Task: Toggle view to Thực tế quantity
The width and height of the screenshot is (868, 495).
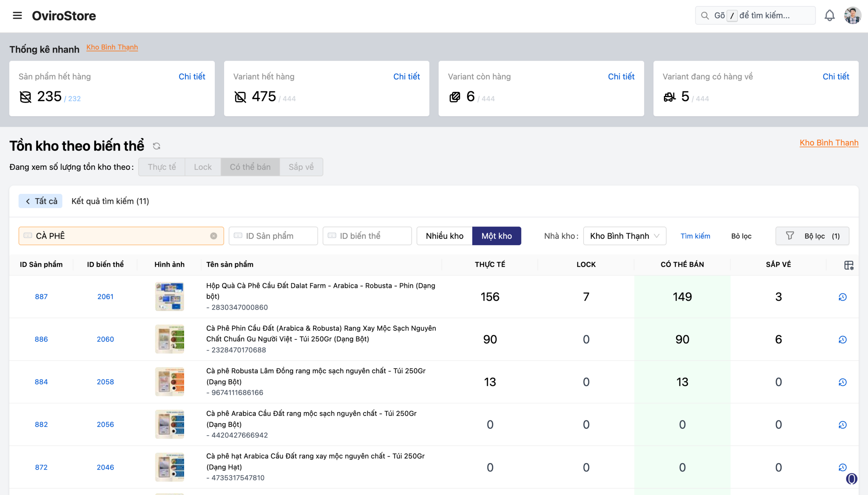Action: click(161, 167)
